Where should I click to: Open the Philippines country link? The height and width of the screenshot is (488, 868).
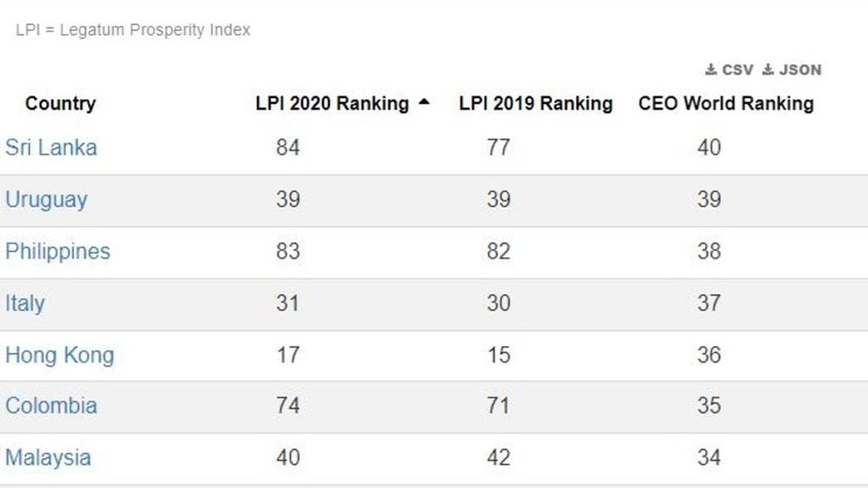(58, 252)
